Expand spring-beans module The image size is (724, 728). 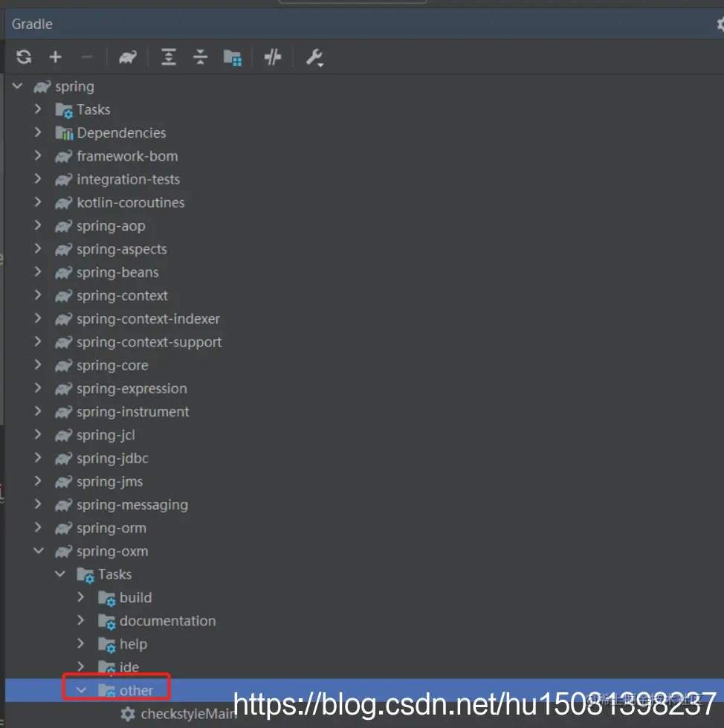(38, 271)
